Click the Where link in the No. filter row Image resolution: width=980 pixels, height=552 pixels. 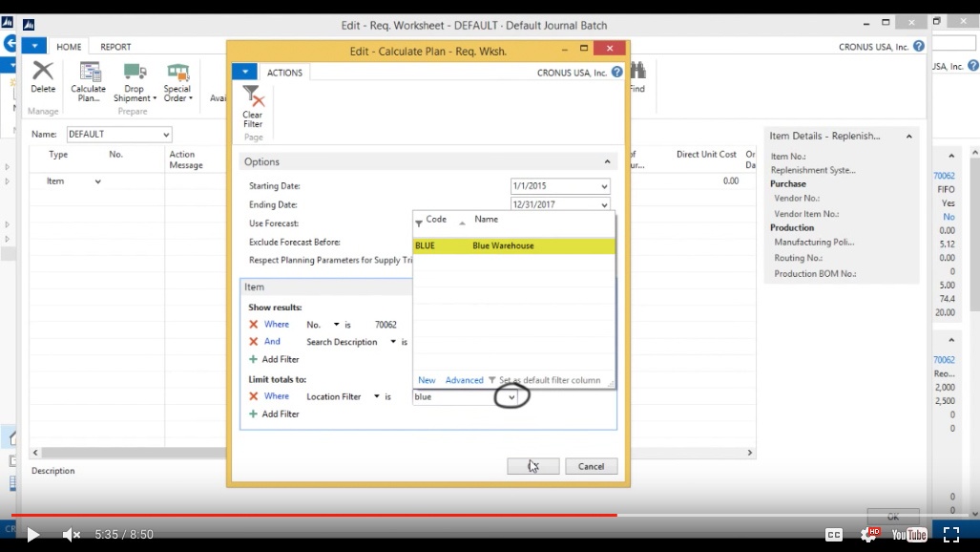point(276,324)
